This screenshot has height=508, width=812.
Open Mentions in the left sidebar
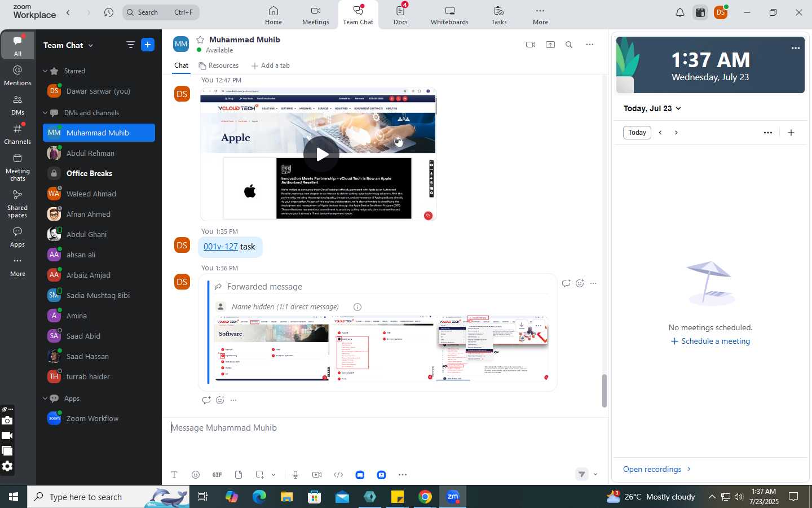[18, 75]
